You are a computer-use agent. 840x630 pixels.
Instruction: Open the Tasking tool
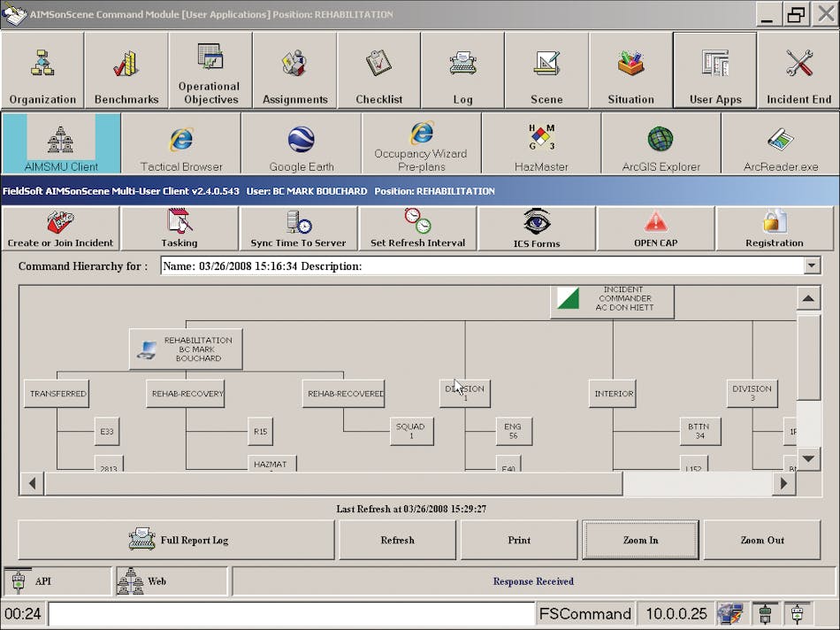(x=180, y=228)
